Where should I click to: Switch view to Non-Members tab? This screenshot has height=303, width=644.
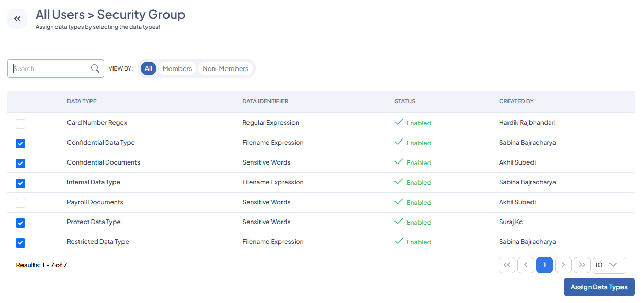click(x=225, y=68)
